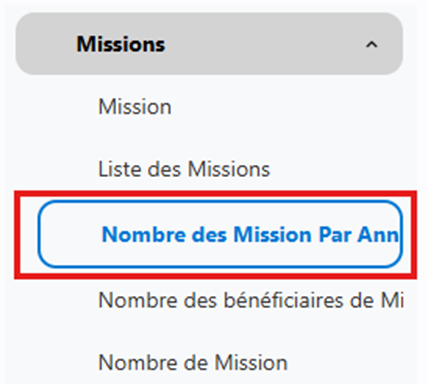Select the highlighted blue-outlined menu entry
This screenshot has height=384, width=428.
tap(220, 234)
